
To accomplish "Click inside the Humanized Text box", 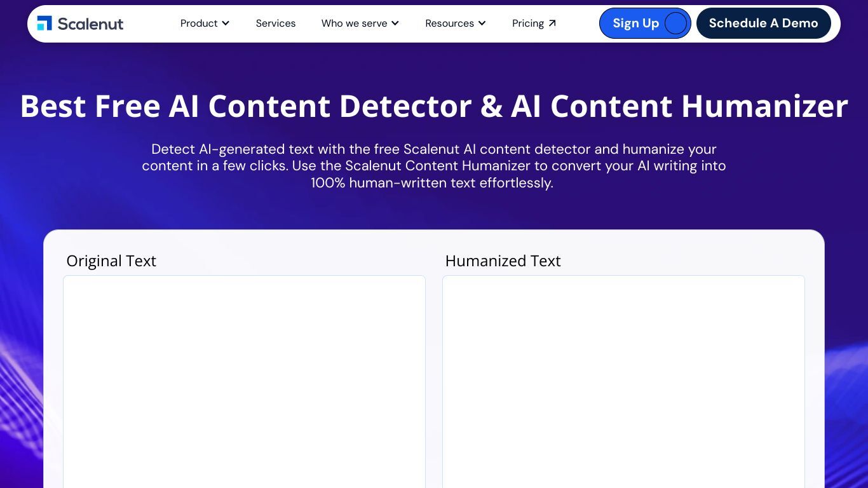I will tap(623, 381).
